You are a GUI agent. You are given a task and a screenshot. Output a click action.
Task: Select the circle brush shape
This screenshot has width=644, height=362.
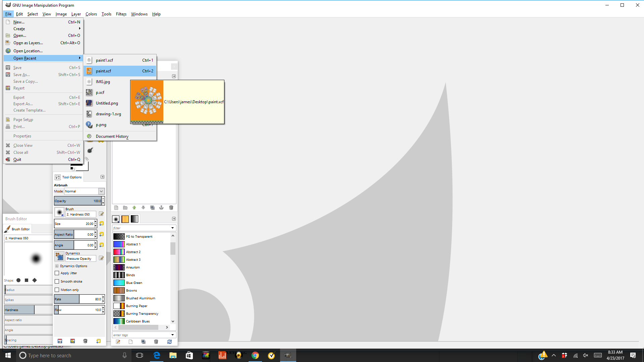pos(18,281)
